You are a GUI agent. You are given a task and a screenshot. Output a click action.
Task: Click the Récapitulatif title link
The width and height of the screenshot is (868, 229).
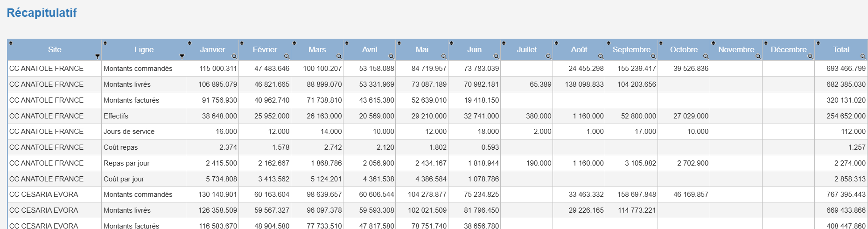(42, 13)
